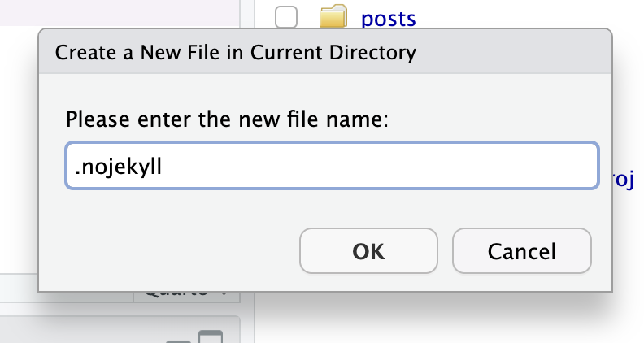Click blank Files pane area below dialog
Image resolution: width=644 pixels, height=343 pixels.
(448, 320)
